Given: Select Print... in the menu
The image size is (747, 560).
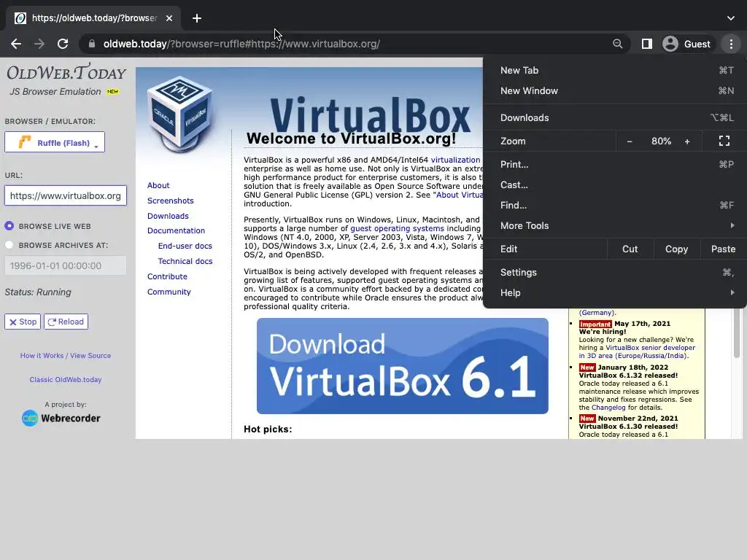Looking at the screenshot, I should coord(614,164).
